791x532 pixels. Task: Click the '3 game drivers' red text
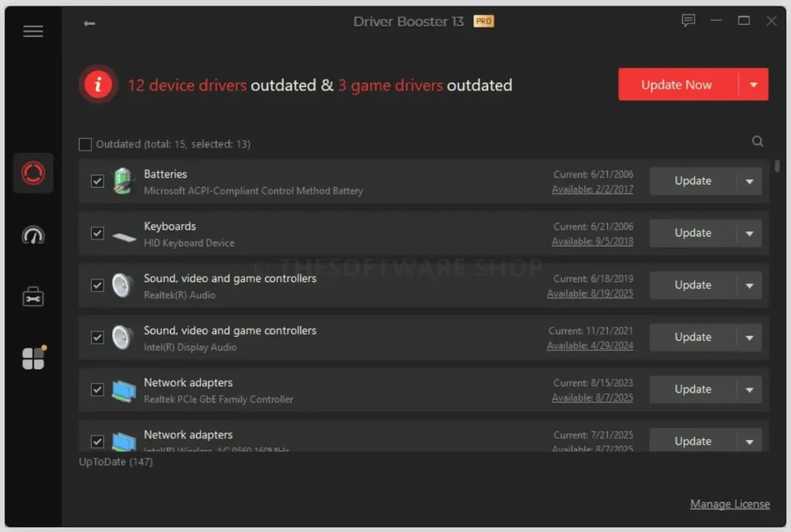coord(390,85)
